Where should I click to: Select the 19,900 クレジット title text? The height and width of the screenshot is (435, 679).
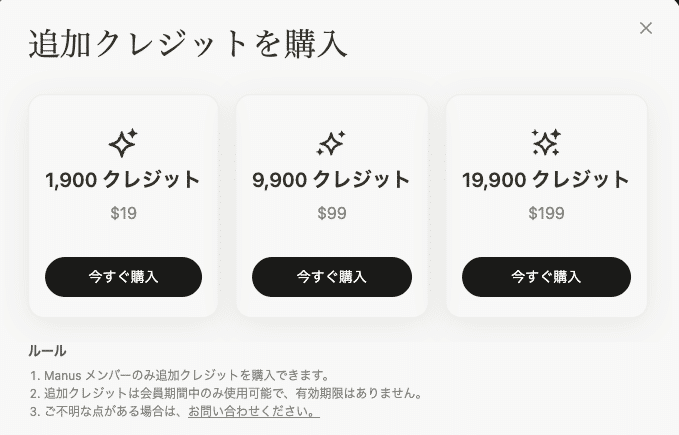click(x=546, y=180)
